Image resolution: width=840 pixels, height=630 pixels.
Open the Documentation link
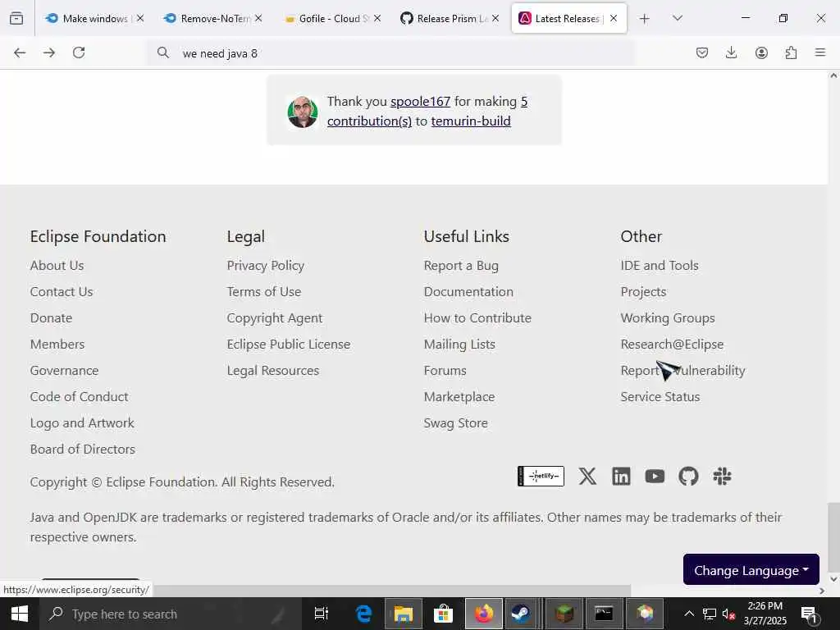[468, 291]
